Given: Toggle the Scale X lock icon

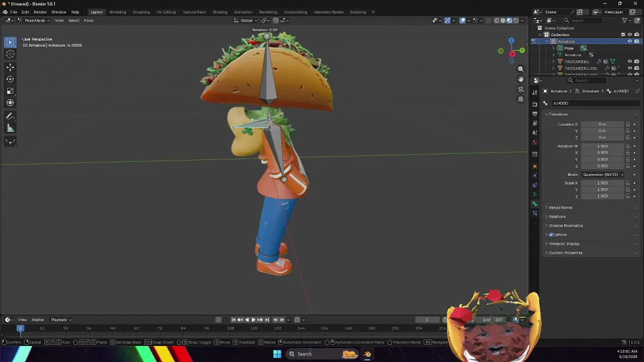Looking at the screenshot, I should tap(628, 183).
